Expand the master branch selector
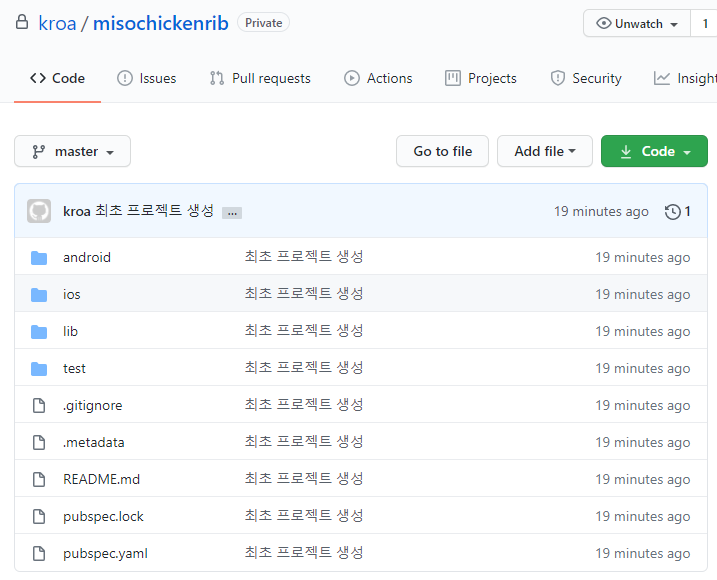 [72, 151]
